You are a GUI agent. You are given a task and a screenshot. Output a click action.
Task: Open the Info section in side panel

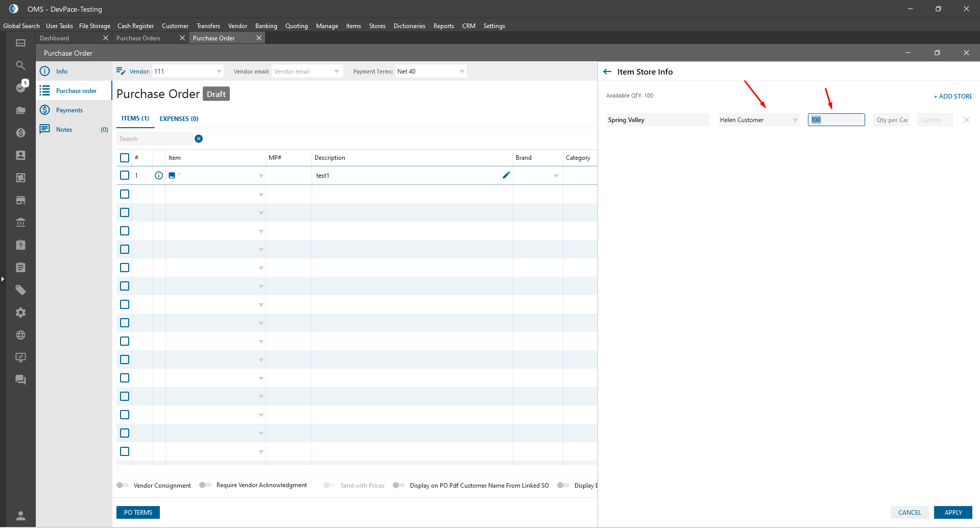[x=74, y=71]
